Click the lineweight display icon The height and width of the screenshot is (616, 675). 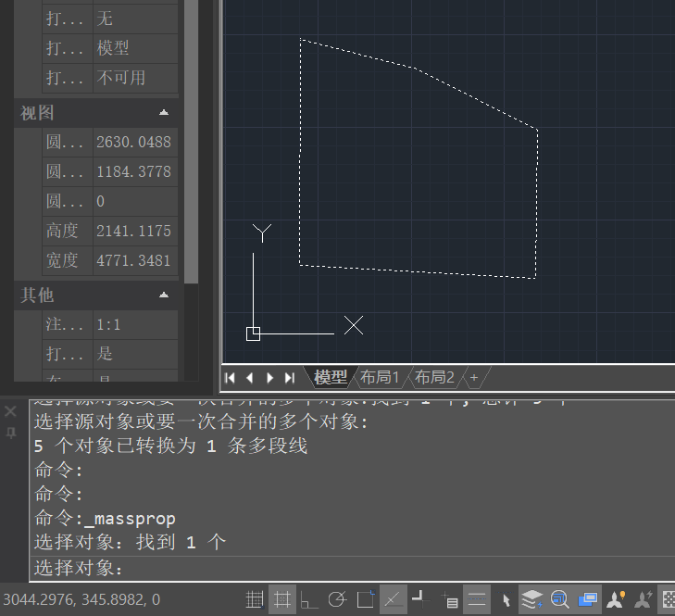click(477, 599)
